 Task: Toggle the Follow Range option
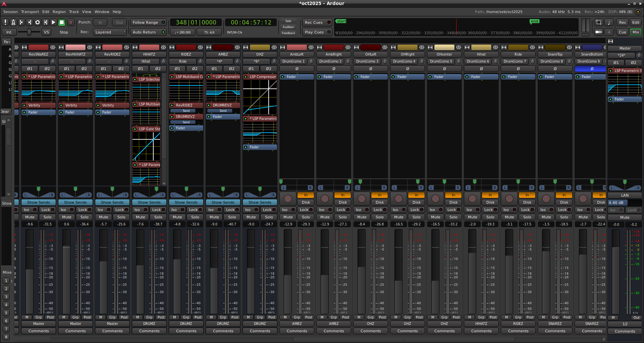click(x=148, y=22)
